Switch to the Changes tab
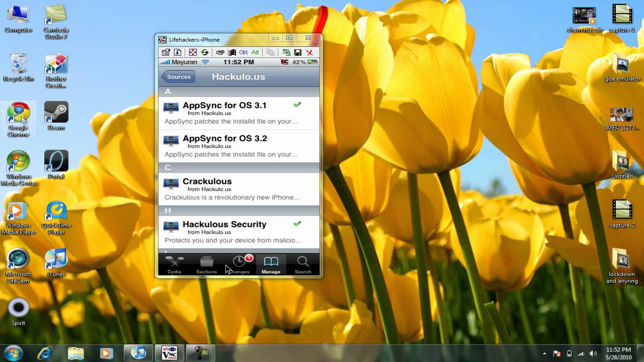This screenshot has width=644, height=362. pyautogui.click(x=239, y=264)
